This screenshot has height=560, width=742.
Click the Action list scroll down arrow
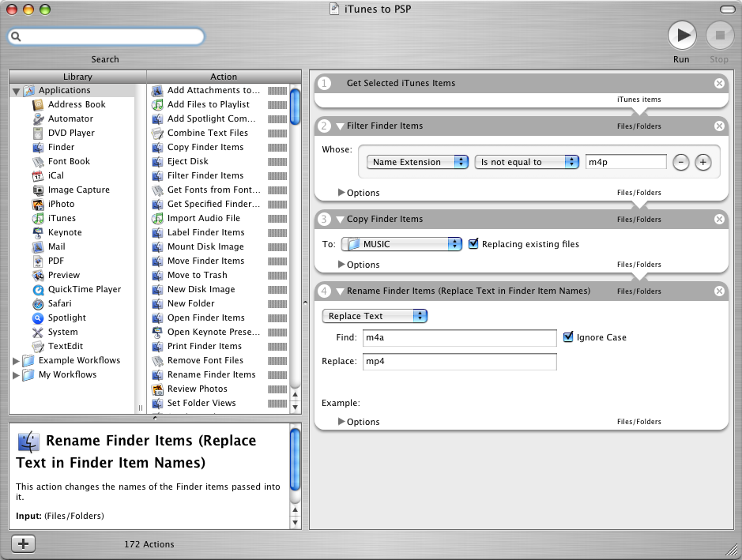coord(295,408)
